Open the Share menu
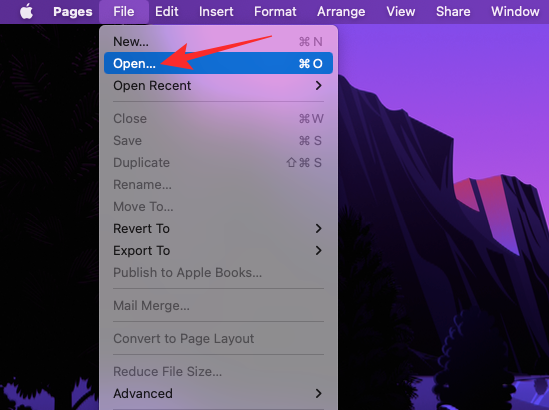This screenshot has height=410, width=549. [x=453, y=12]
